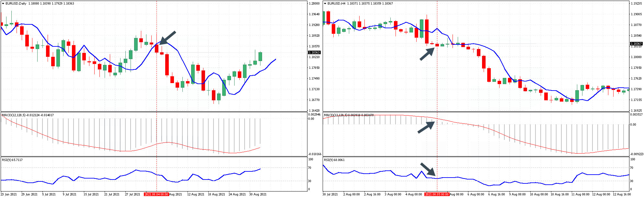Image resolution: width=644 pixels, height=198 pixels.
Task: Open the EURUSD,H4 chart dropdown triangle
Action: point(325,4)
